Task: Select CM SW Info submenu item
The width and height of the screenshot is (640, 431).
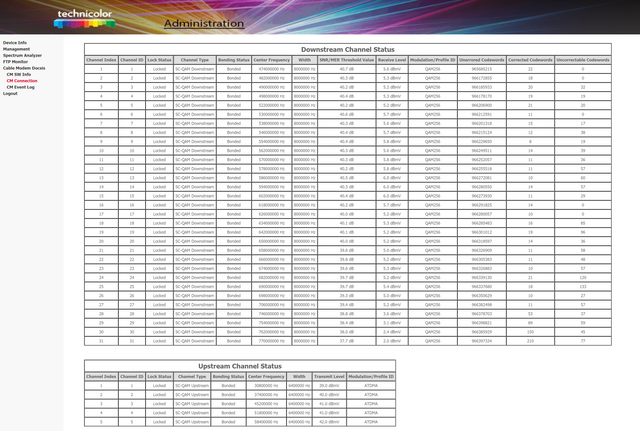Action: pyautogui.click(x=20, y=74)
